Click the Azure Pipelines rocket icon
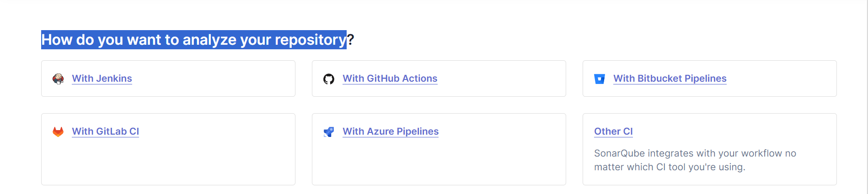 (x=329, y=132)
